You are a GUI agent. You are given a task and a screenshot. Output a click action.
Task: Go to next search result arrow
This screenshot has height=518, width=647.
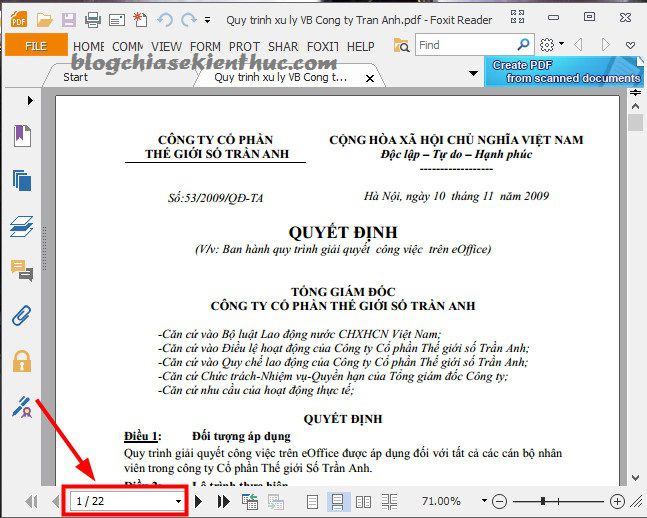coord(605,44)
